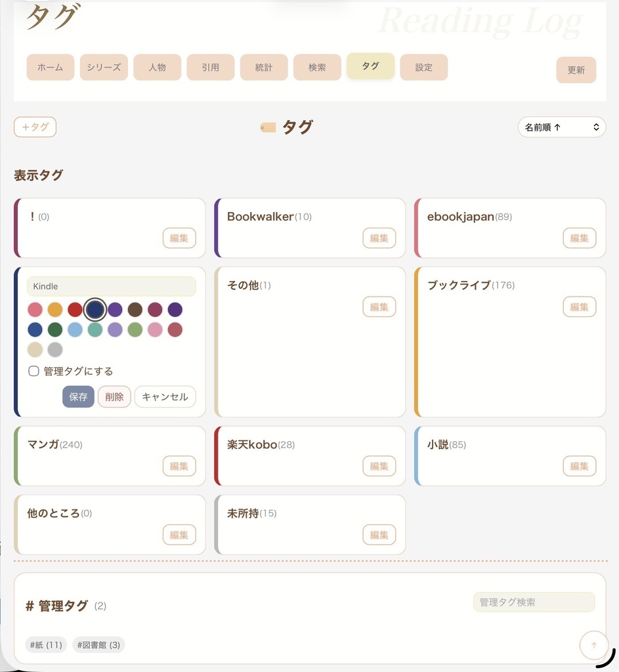Click the 更新 refresh button
This screenshot has width=619, height=672.
pyautogui.click(x=576, y=70)
